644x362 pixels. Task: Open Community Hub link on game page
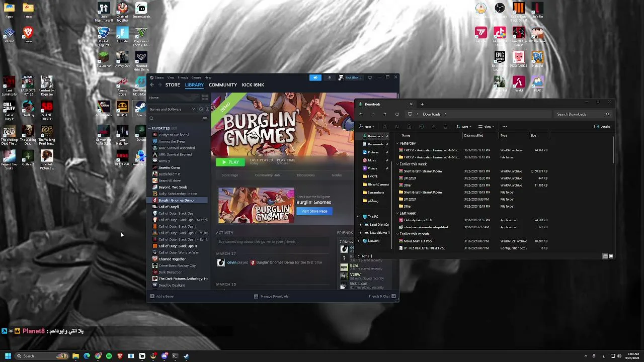click(267, 175)
